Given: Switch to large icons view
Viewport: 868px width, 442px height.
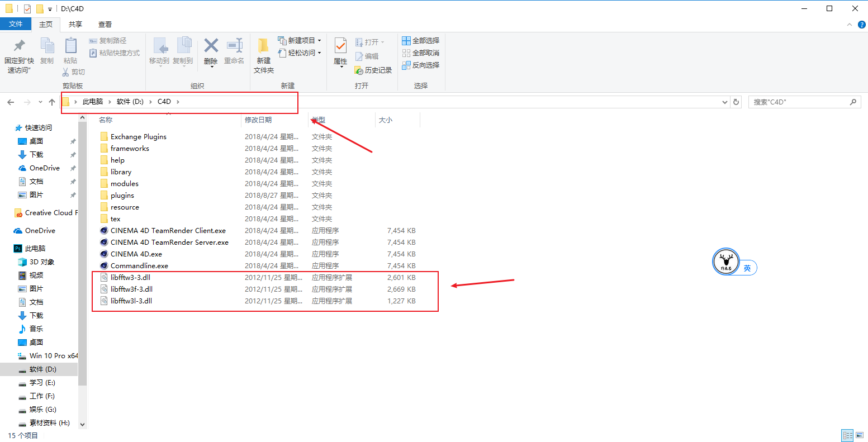Looking at the screenshot, I should pos(860,435).
